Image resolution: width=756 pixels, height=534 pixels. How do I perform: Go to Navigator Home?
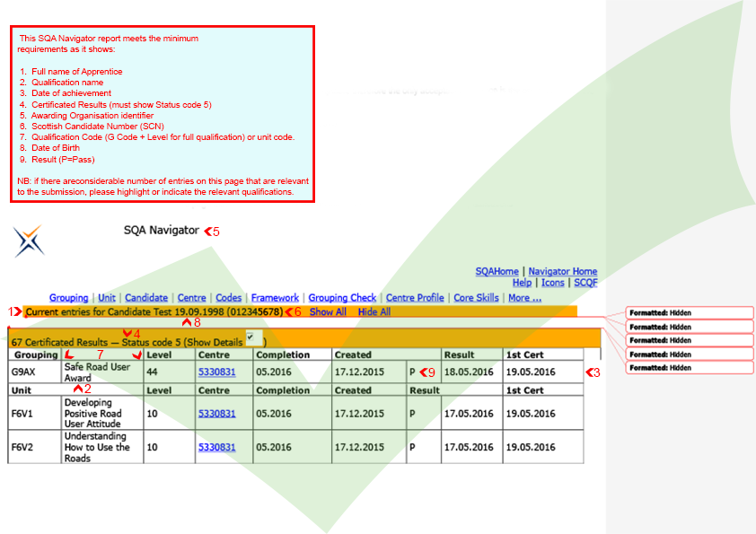[563, 271]
